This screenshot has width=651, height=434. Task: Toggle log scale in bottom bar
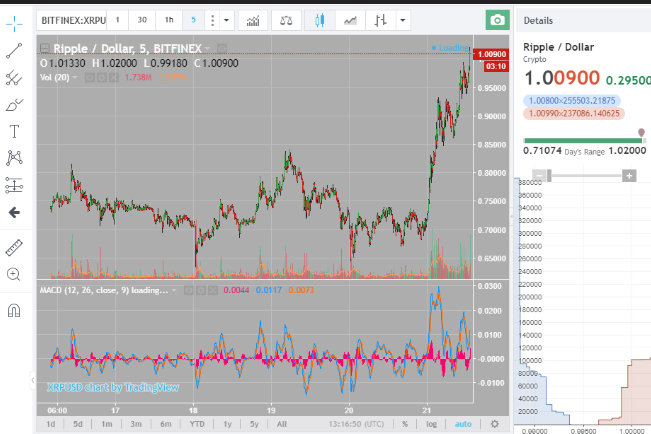tap(431, 424)
